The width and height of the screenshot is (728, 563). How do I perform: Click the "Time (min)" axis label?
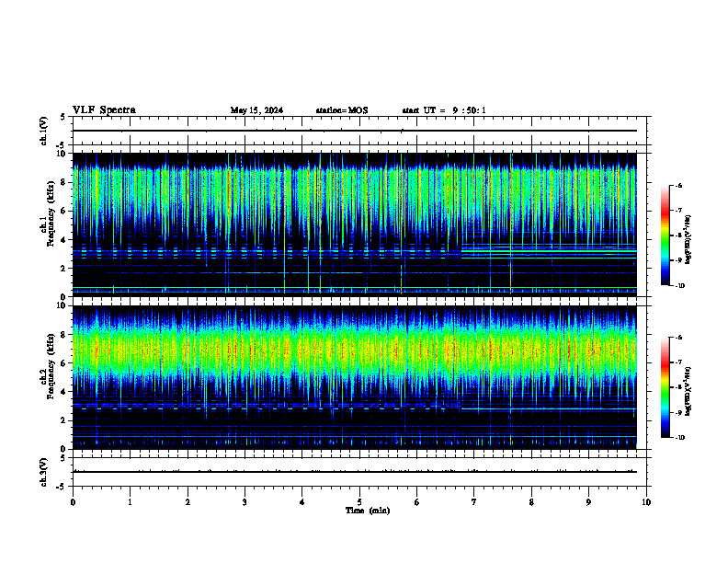pos(368,511)
